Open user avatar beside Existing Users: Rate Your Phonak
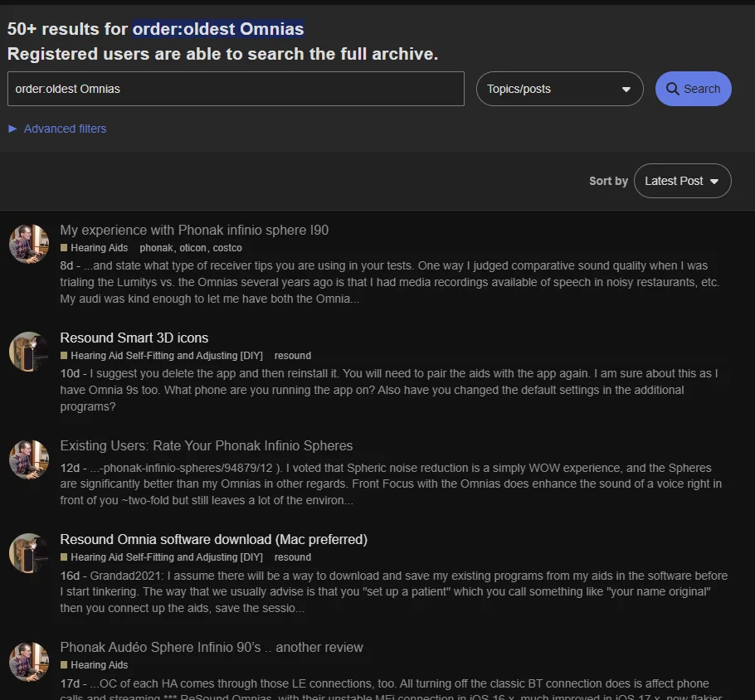The width and height of the screenshot is (755, 700). [x=29, y=459]
